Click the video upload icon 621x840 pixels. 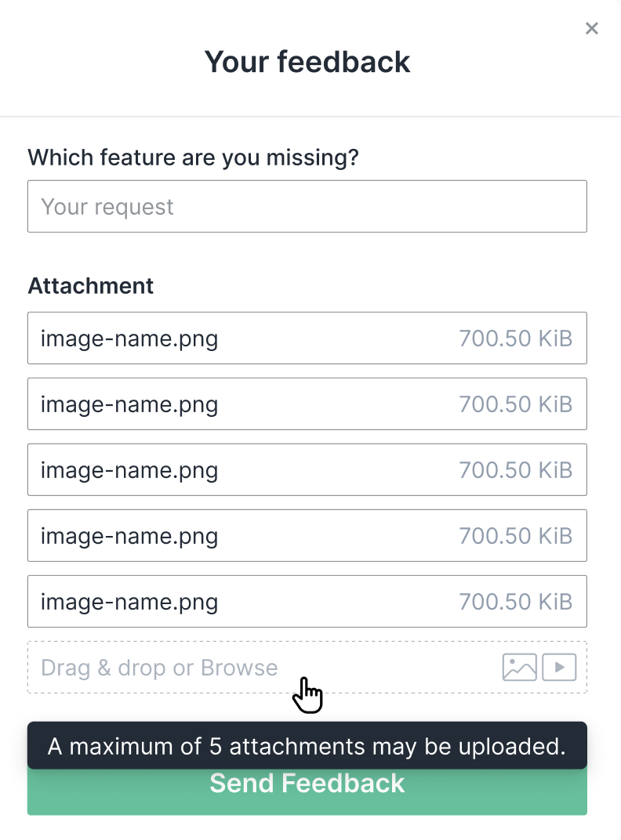pos(559,667)
